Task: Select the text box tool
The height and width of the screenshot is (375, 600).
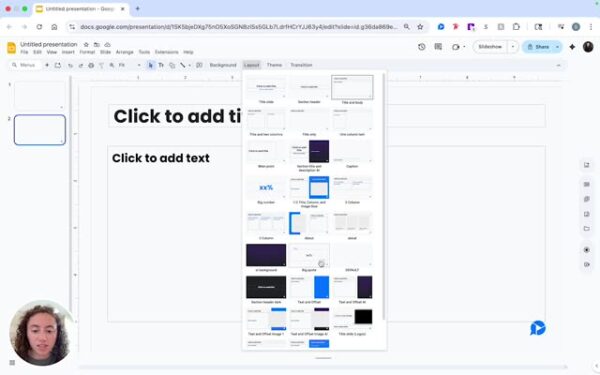Action: click(161, 65)
